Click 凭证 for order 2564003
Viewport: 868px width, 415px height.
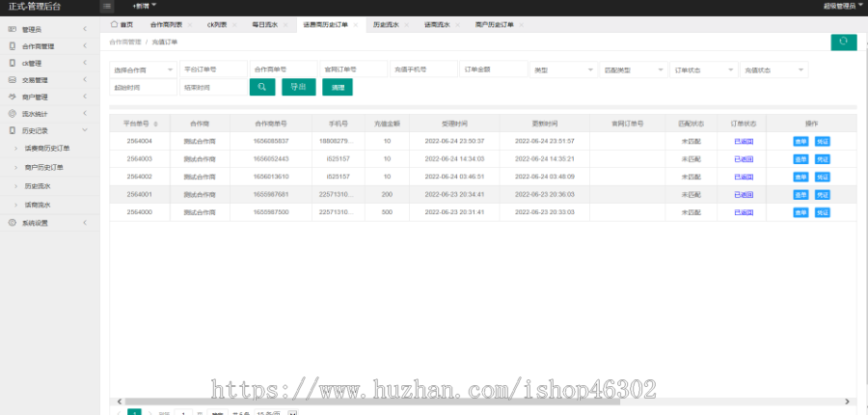point(823,159)
